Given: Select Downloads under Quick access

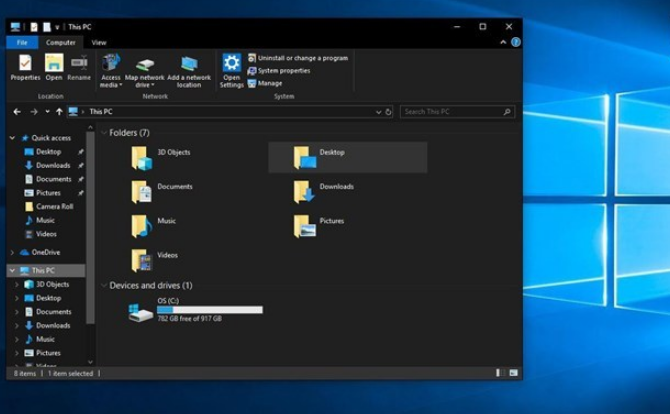Looking at the screenshot, I should tap(53, 165).
